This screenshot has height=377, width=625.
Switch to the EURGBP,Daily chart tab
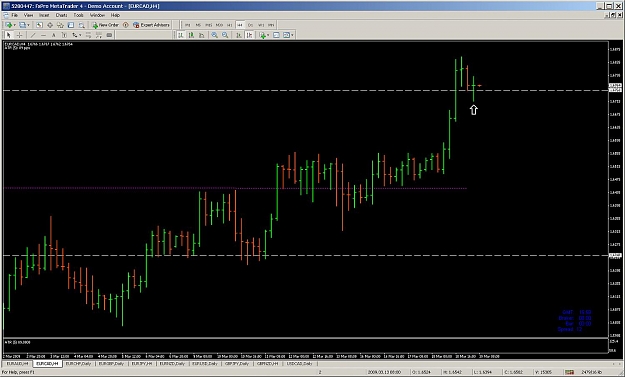tap(111, 364)
